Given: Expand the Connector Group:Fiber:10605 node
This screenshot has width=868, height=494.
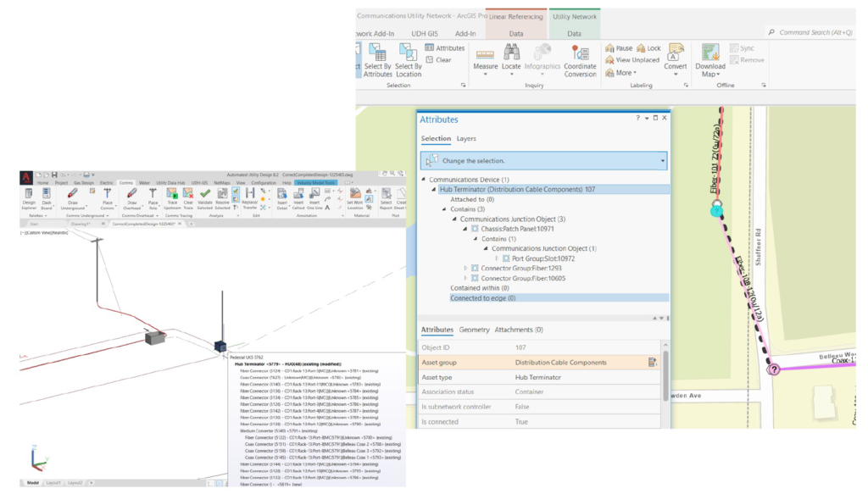Looking at the screenshot, I should coord(465,278).
